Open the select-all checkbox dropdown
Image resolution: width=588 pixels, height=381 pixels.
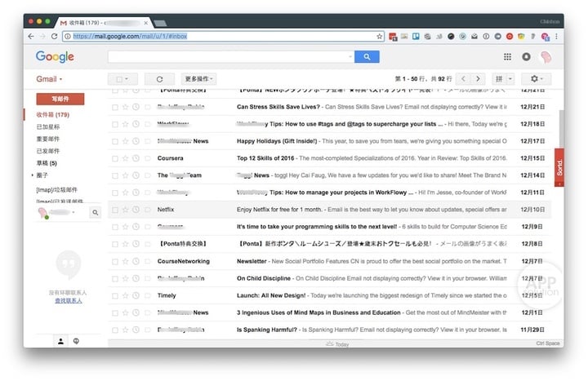[x=122, y=79]
